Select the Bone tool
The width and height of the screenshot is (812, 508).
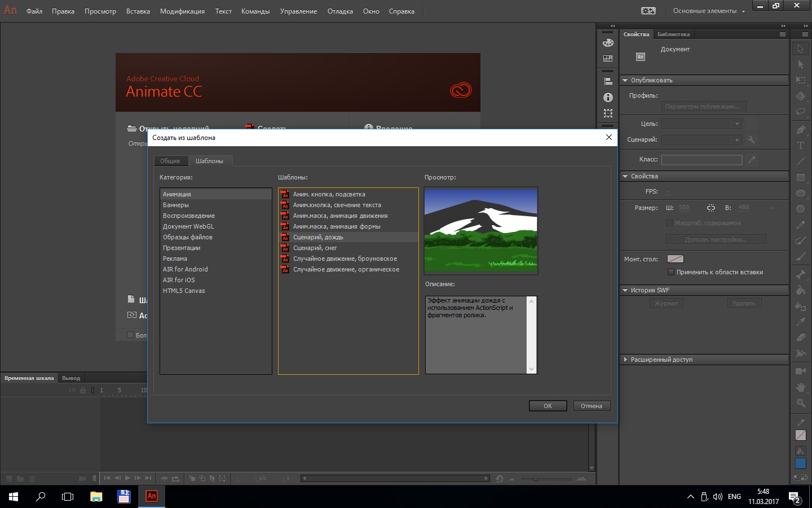(x=800, y=274)
